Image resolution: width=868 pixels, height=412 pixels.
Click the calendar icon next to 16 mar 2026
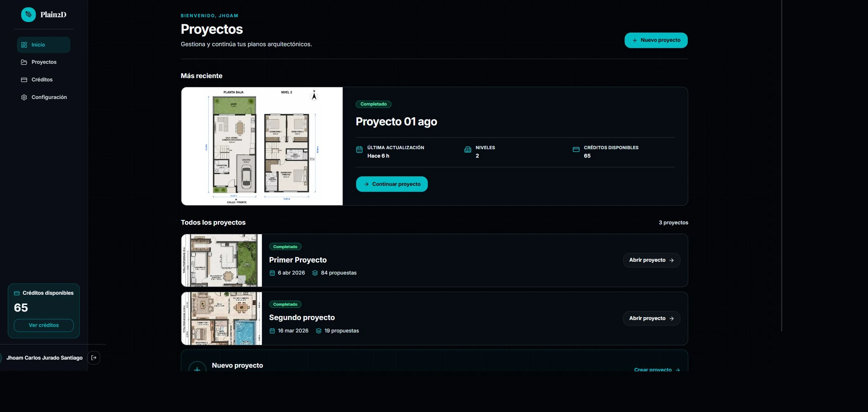pyautogui.click(x=272, y=331)
